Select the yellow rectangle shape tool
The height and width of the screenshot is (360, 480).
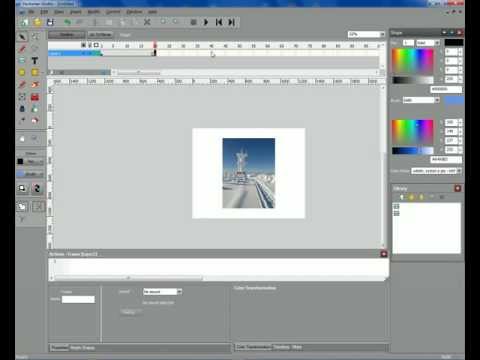[35, 72]
